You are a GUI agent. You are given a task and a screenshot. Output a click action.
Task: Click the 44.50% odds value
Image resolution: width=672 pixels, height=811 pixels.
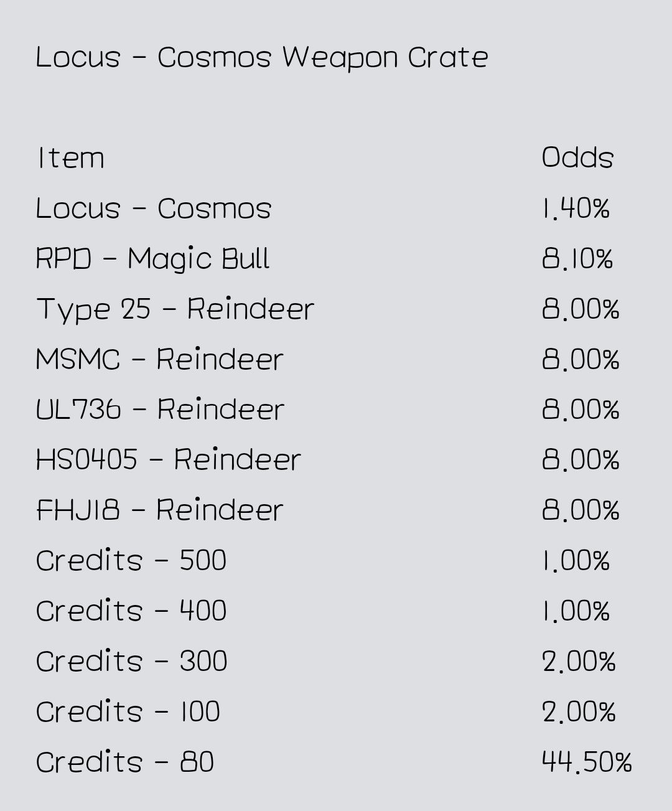(587, 762)
